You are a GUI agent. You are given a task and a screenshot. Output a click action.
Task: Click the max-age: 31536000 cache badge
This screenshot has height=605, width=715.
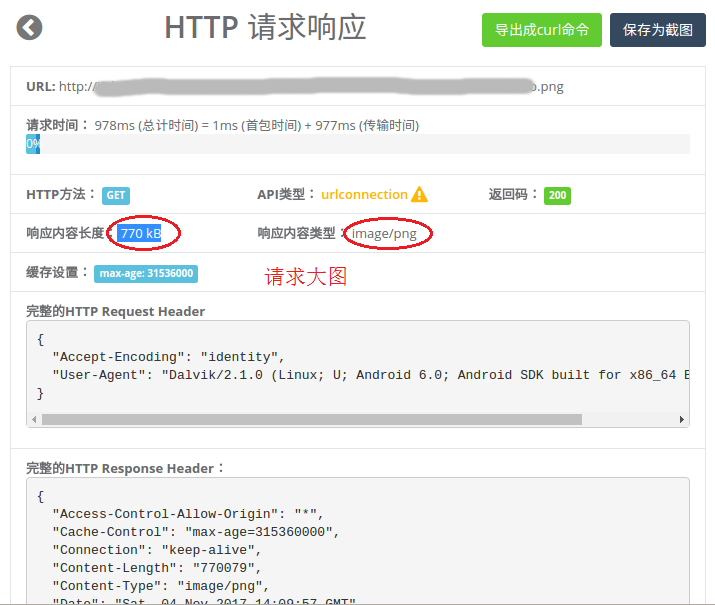click(x=146, y=273)
